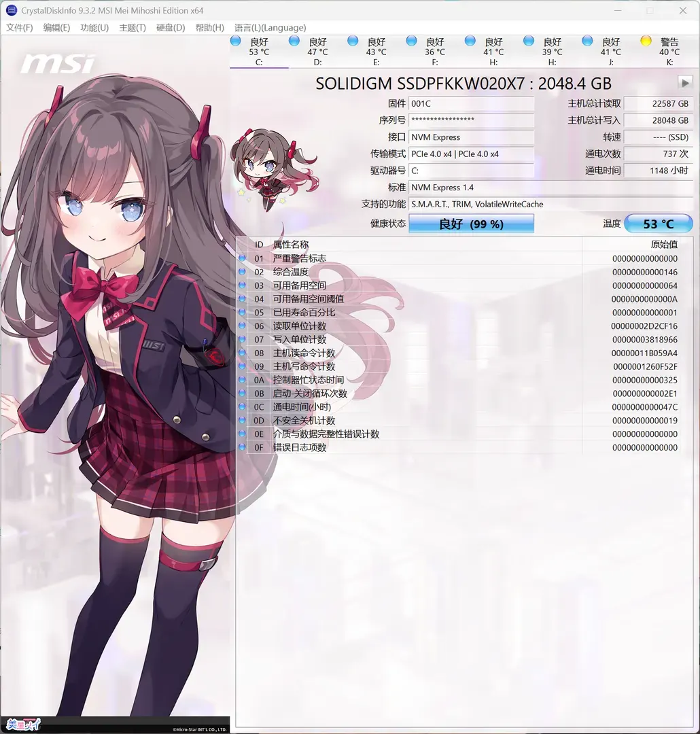
Task: Click status orb of row 09 主机写命令计数
Action: click(242, 366)
